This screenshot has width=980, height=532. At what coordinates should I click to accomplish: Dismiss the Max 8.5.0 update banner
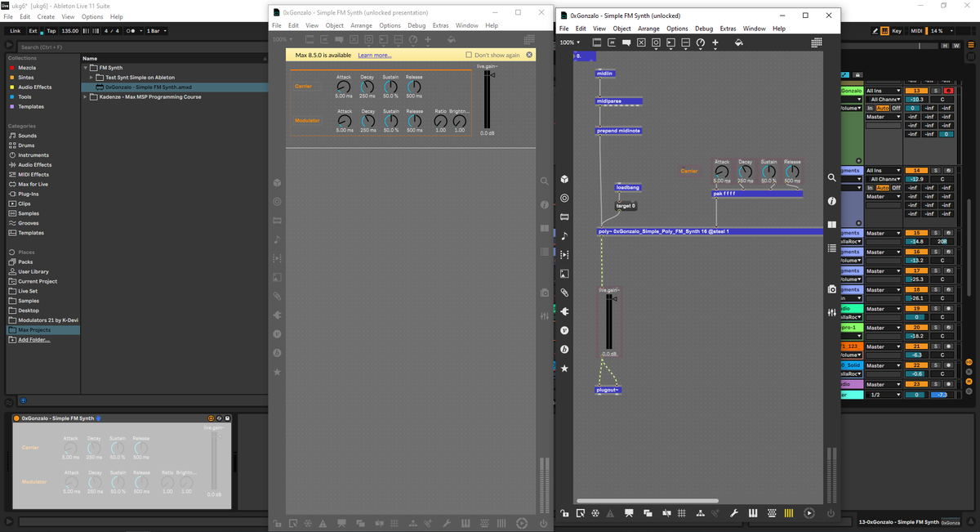(x=529, y=55)
